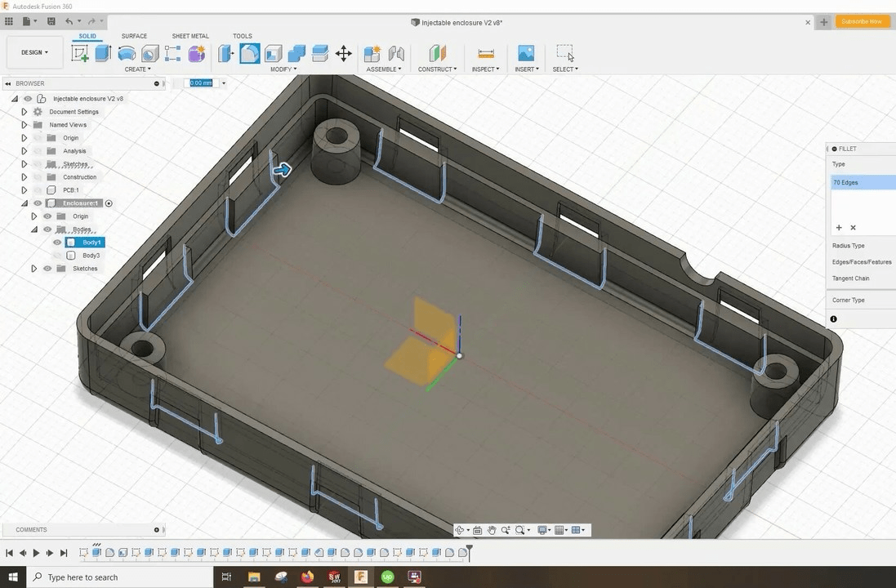The width and height of the screenshot is (896, 588).
Task: Click the New Component icon under Assemble
Action: point(372,53)
